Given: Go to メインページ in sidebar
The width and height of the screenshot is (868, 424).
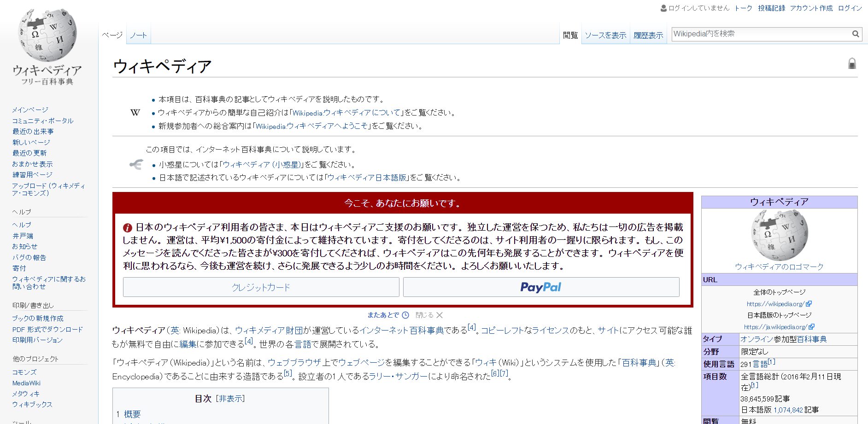Looking at the screenshot, I should (x=30, y=110).
